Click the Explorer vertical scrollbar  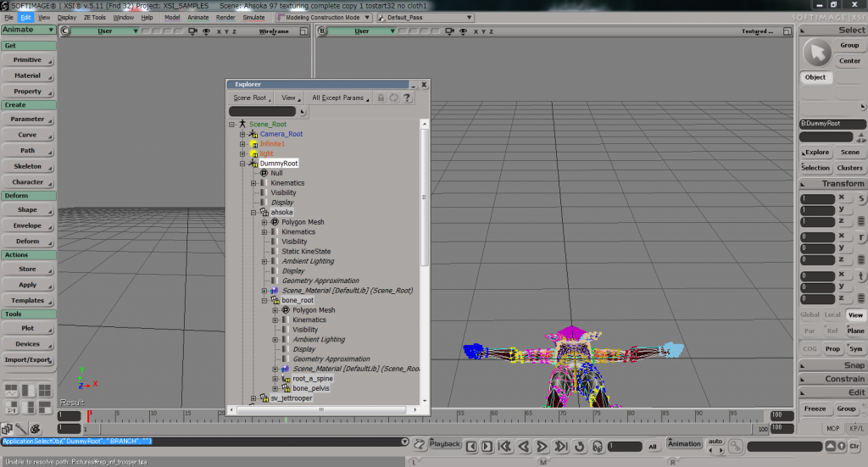tap(425, 196)
